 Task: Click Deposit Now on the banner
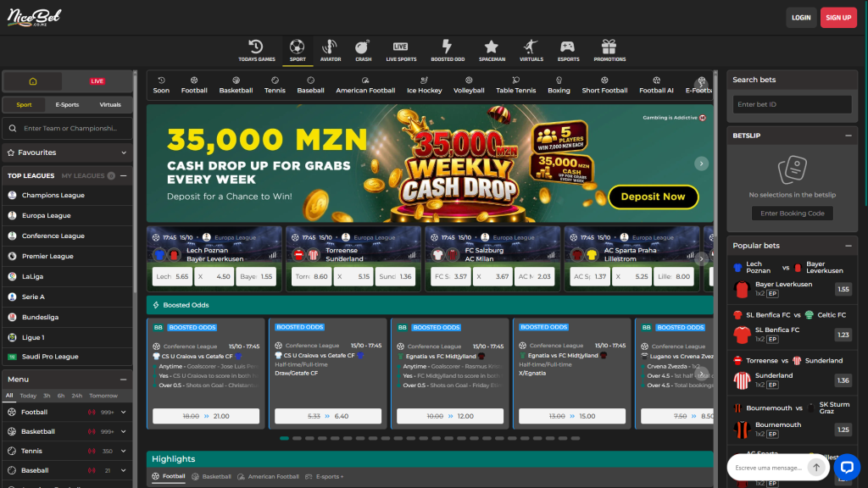coord(653,197)
